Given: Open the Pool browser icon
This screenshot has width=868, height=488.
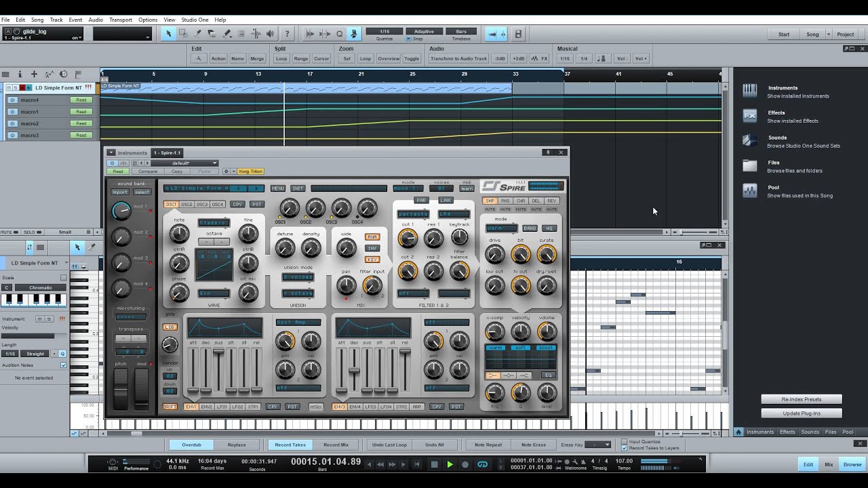Looking at the screenshot, I should pos(749,191).
